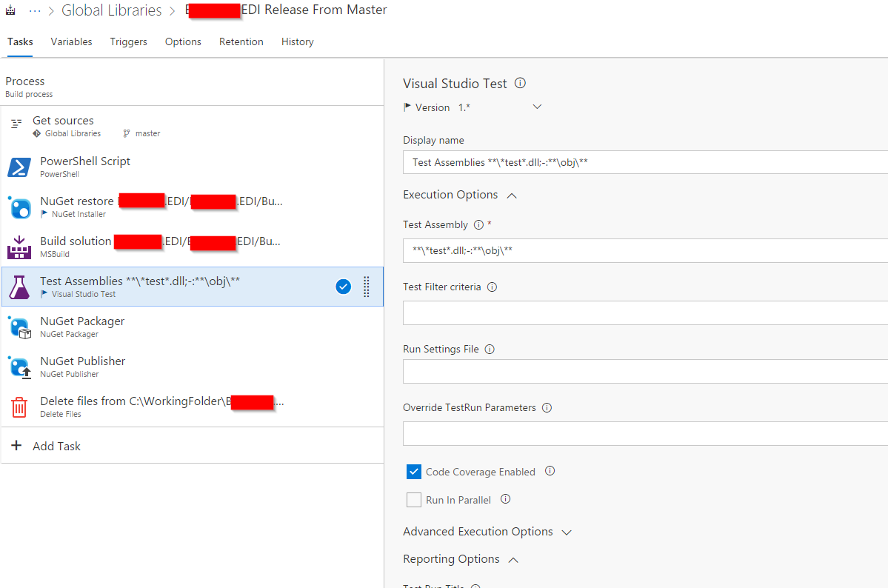Show Run Settings File info icon
Screen dimensions: 888x588
click(490, 350)
